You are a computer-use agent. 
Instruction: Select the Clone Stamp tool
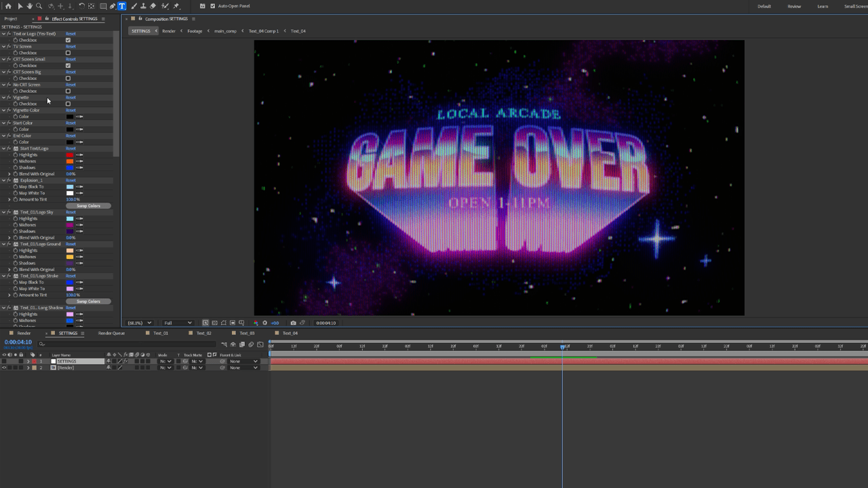click(142, 6)
